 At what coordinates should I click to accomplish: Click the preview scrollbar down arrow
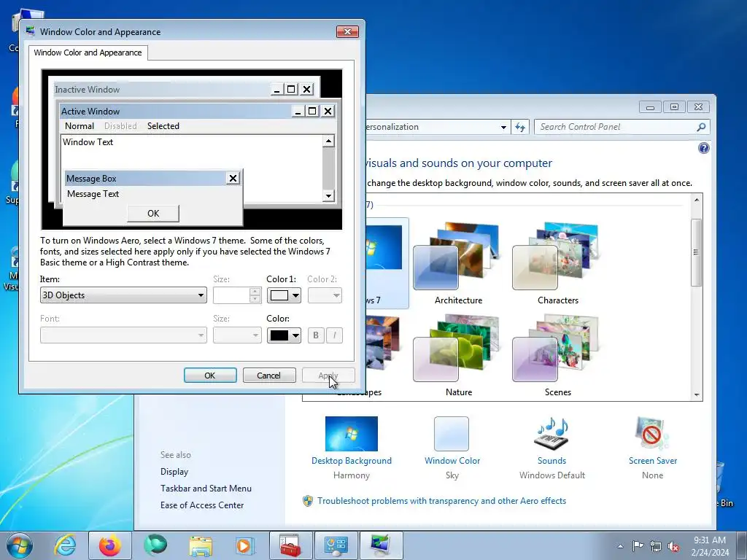[329, 195]
